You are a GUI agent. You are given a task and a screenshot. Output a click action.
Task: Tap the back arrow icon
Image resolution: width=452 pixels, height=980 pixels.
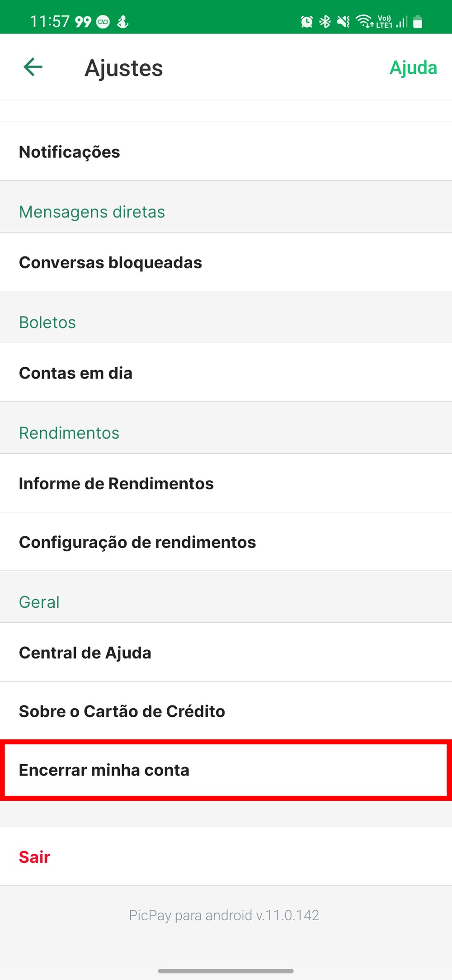(x=33, y=67)
